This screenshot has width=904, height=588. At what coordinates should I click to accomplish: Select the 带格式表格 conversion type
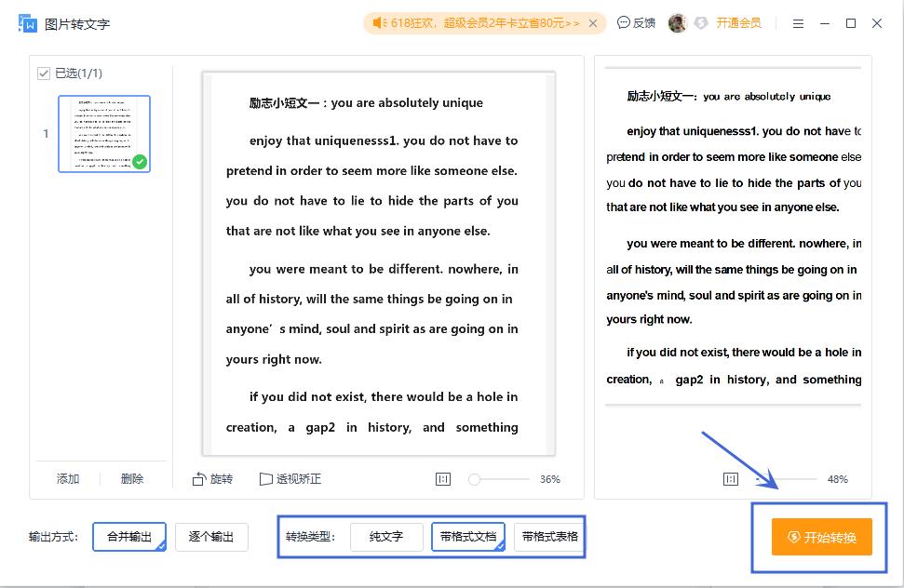pyautogui.click(x=548, y=537)
